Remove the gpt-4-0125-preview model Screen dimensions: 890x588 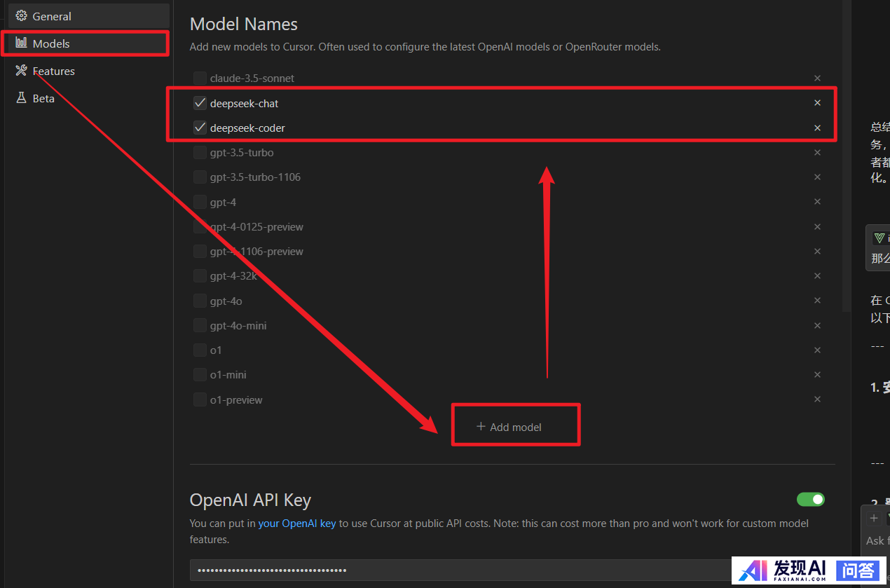click(x=817, y=226)
